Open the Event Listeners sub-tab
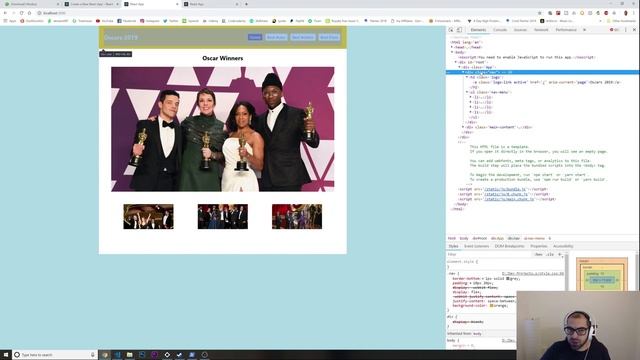Screen dimensions: 640x360 pos(476,246)
